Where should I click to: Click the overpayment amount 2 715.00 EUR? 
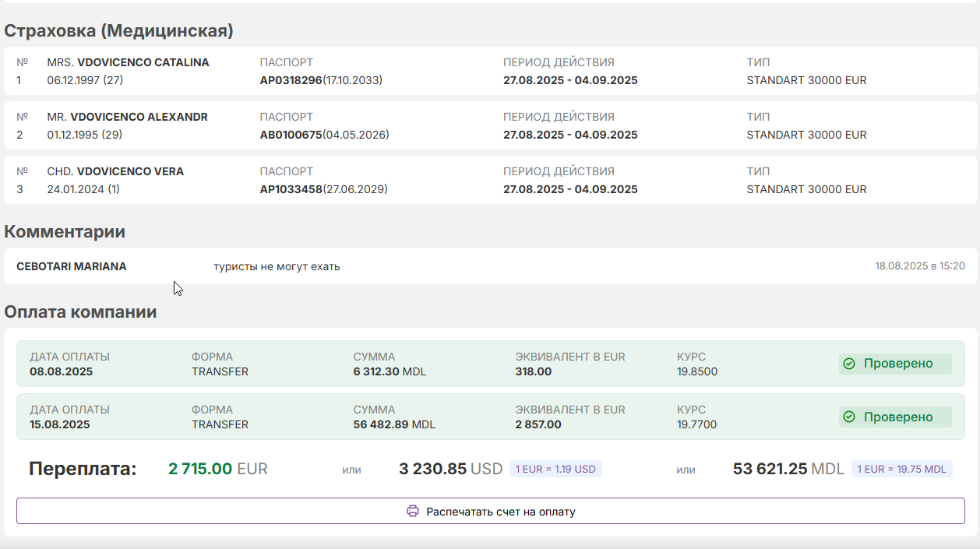click(x=218, y=469)
